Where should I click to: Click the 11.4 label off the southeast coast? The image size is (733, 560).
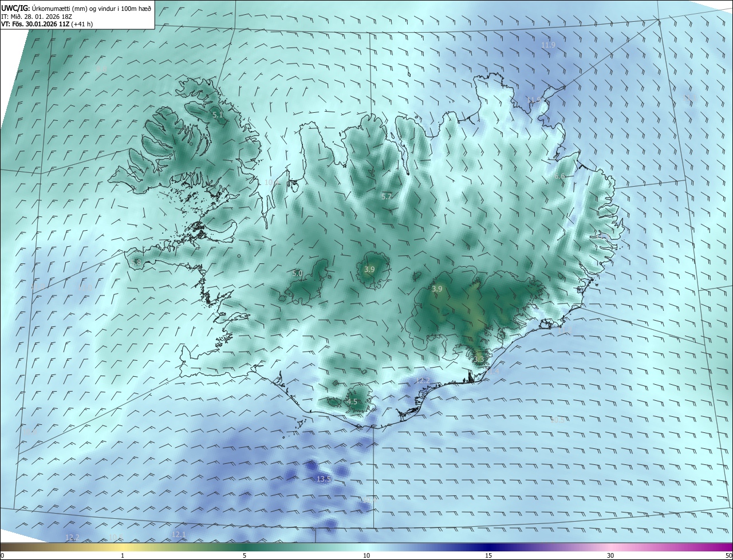[492, 372]
